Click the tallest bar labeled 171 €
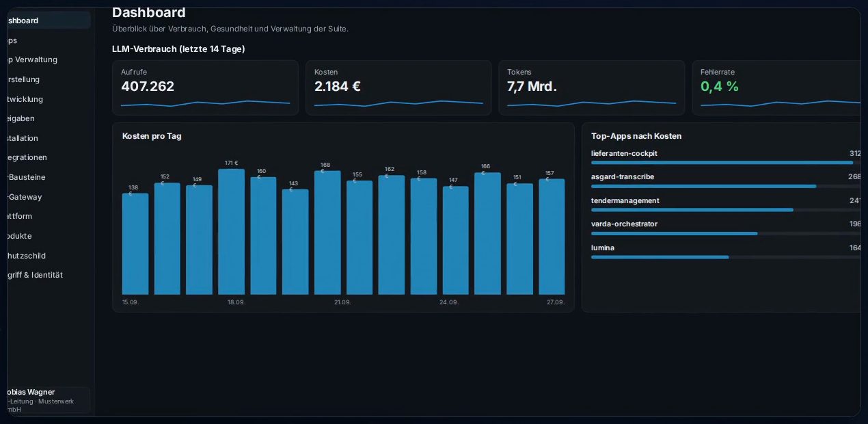The height and width of the screenshot is (424, 868). (231, 232)
